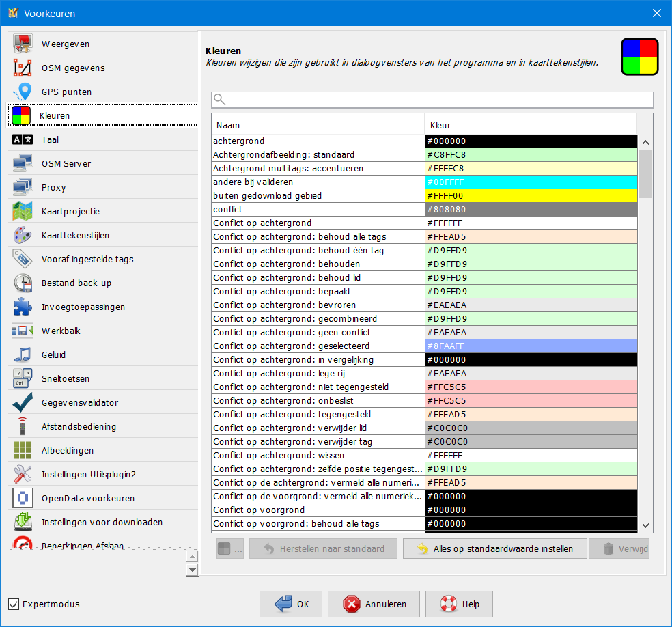Click the Kleur column header
Screen dimensions: 672x627
531,125
